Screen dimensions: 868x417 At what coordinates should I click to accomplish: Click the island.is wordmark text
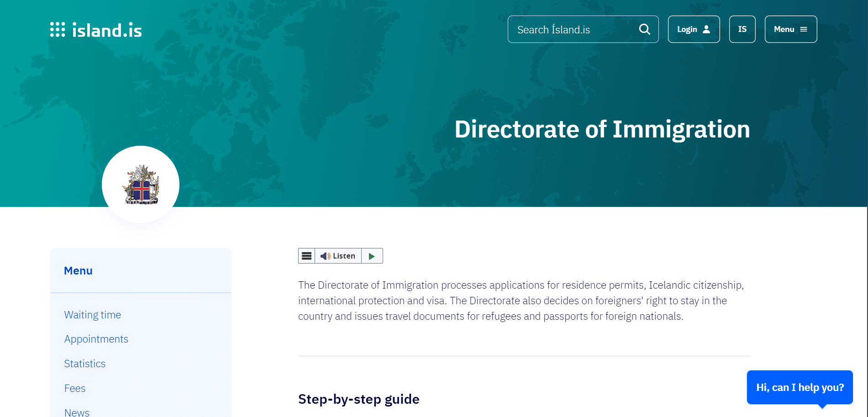pyautogui.click(x=107, y=31)
